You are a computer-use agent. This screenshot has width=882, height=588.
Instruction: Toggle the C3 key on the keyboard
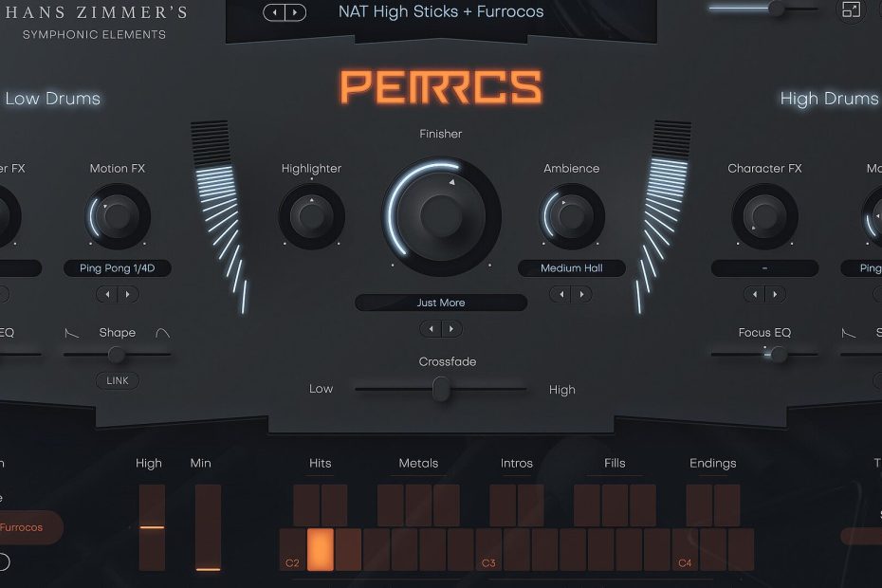[x=489, y=550]
